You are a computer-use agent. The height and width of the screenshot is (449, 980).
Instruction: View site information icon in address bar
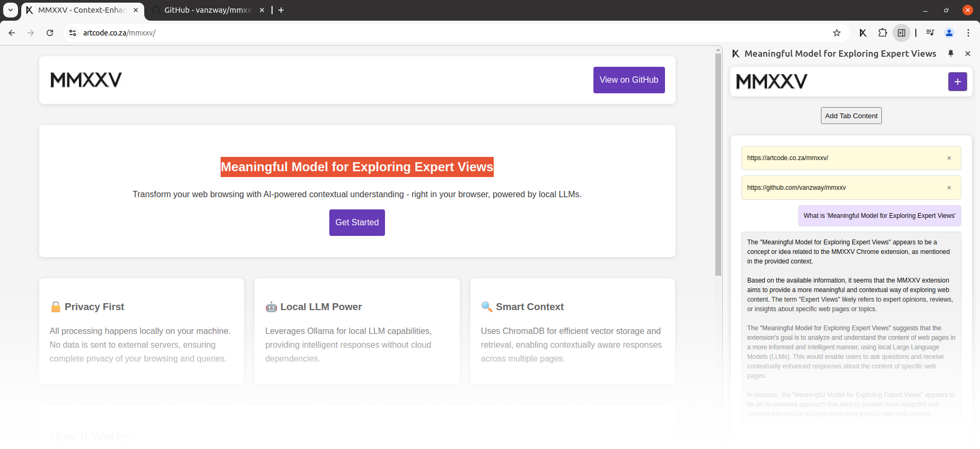pyautogui.click(x=73, y=33)
